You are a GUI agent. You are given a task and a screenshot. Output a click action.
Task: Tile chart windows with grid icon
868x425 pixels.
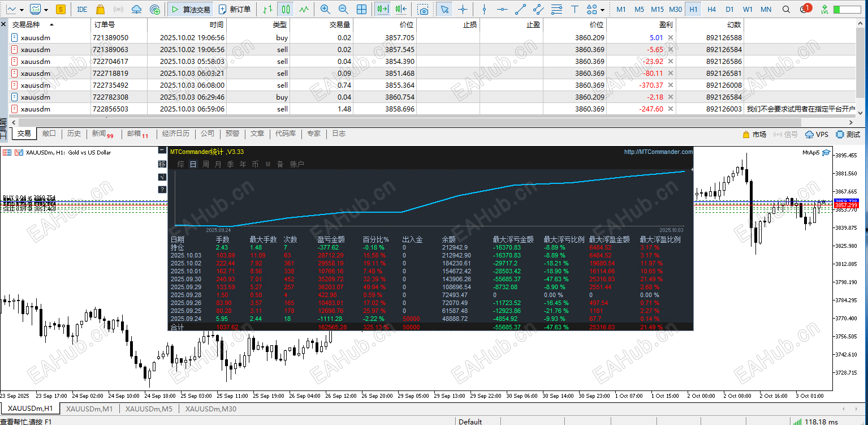(x=361, y=9)
